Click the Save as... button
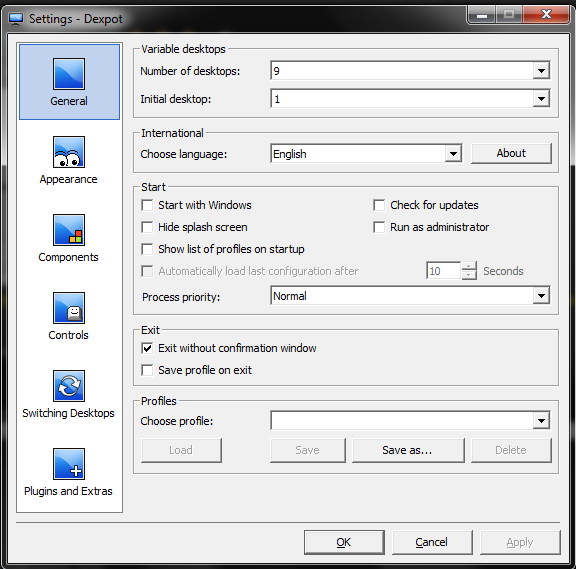The image size is (576, 569). [408, 450]
